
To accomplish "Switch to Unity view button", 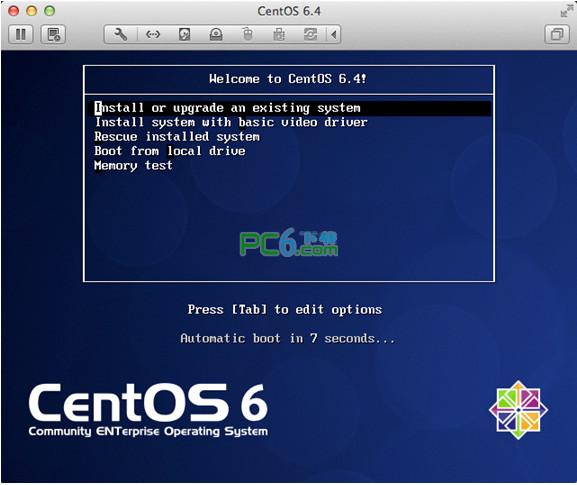I will coord(557,35).
